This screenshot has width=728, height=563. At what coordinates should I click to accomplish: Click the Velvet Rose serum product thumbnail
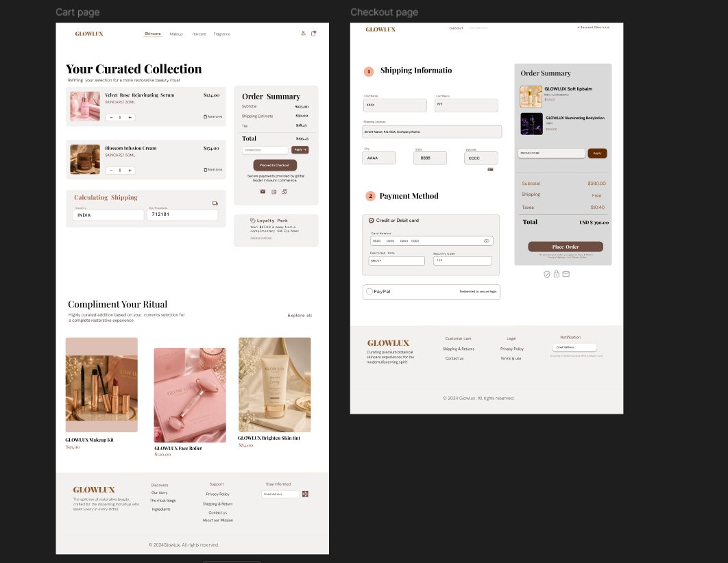(x=85, y=106)
